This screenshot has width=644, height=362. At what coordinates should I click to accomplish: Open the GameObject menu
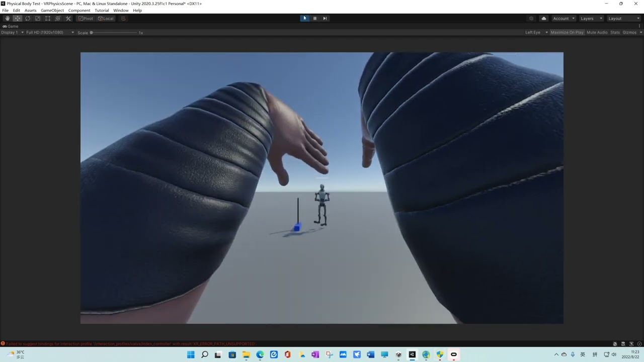click(51, 11)
